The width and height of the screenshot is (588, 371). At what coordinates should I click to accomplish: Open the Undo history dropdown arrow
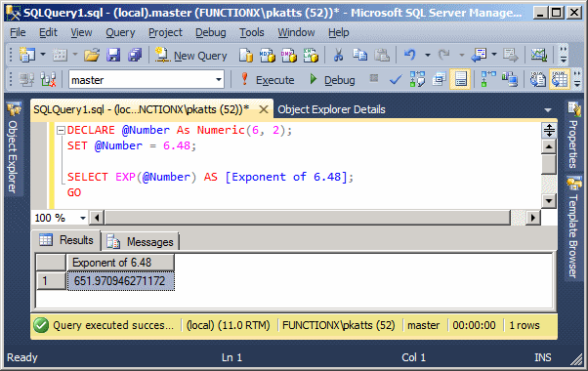tap(427, 55)
